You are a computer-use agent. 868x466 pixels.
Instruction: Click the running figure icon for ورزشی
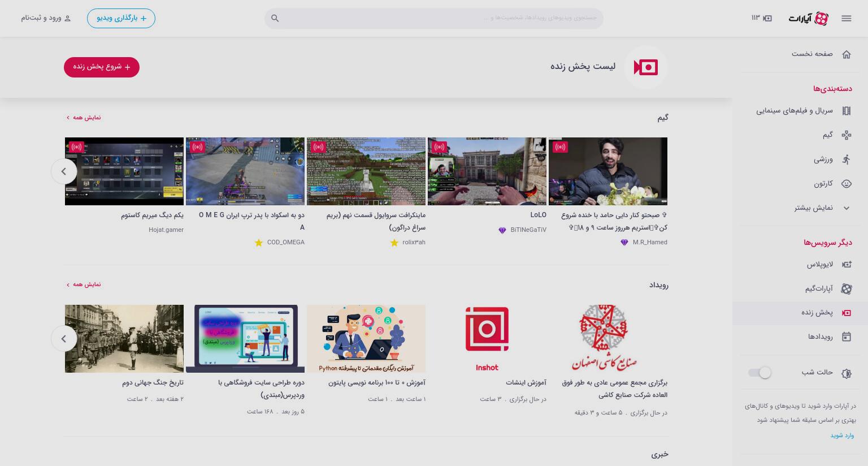coord(846,159)
